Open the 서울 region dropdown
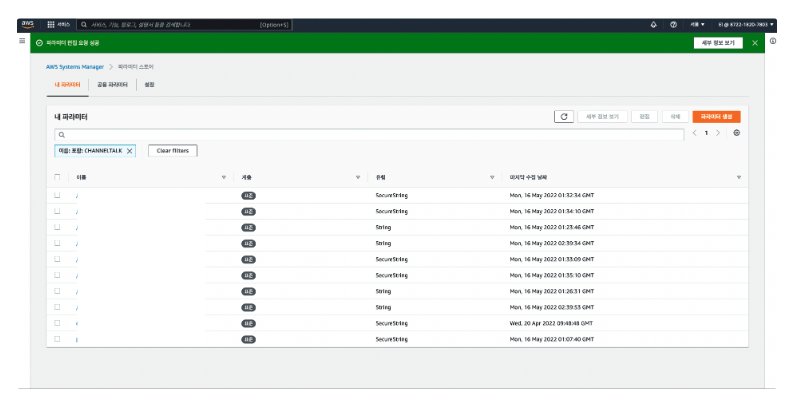This screenshot has height=400, width=793. click(697, 24)
